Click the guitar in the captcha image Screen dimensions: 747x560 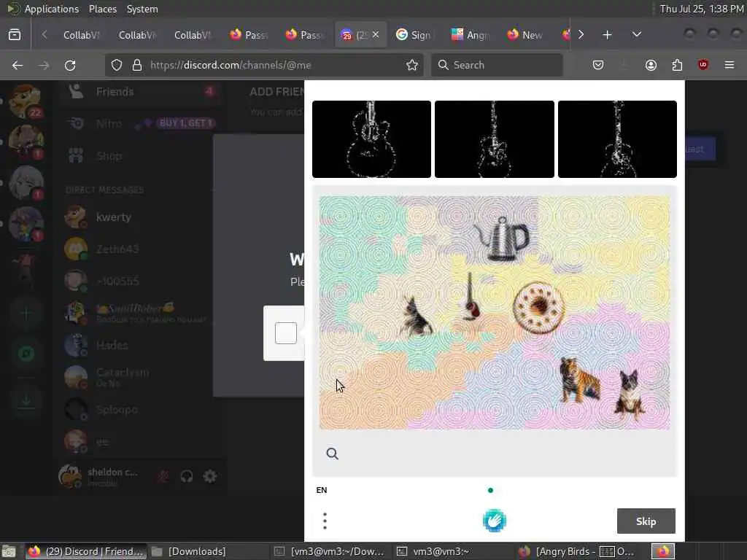(x=472, y=296)
